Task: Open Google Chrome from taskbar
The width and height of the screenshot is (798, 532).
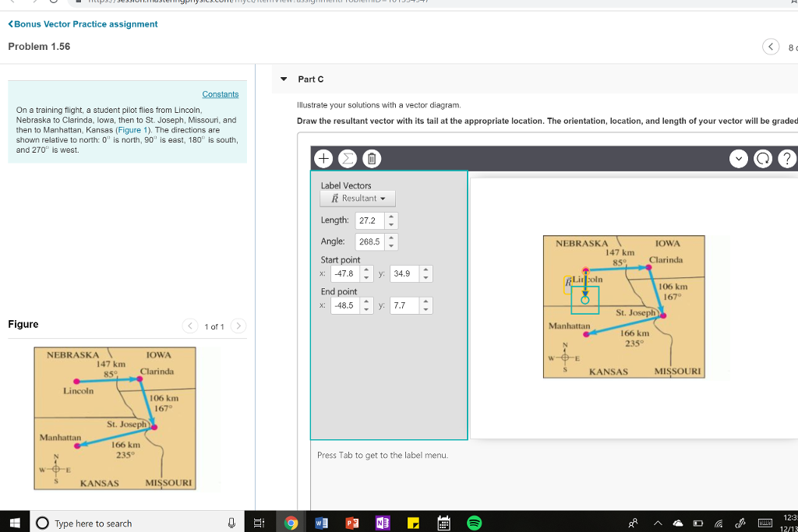Action: point(291,523)
